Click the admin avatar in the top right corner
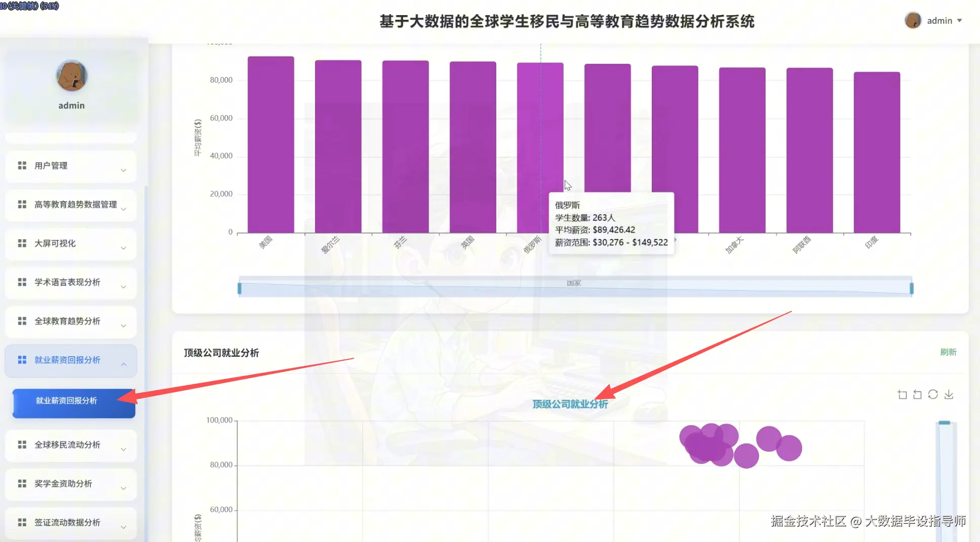 click(x=913, y=20)
